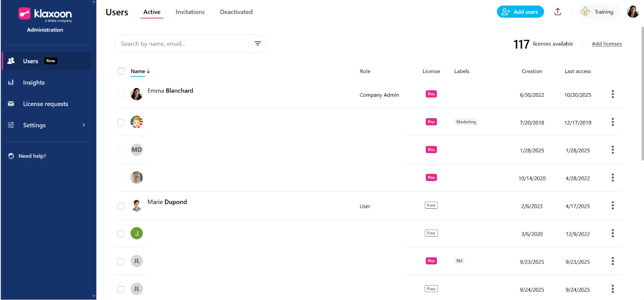Screen dimensions: 644x300
Task: Open Insights from the sidebar
Action: [34, 82]
